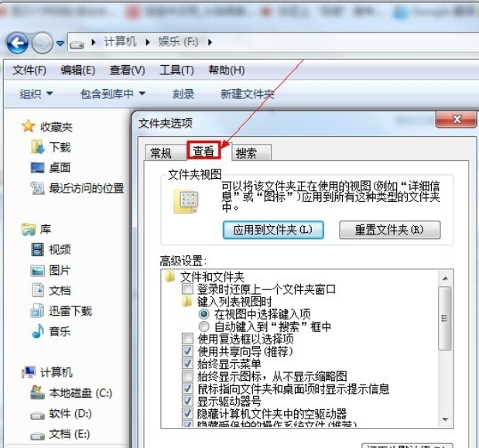Viewport: 479px width, 448px height.
Task: Click the 库 library icon
Action: (29, 229)
